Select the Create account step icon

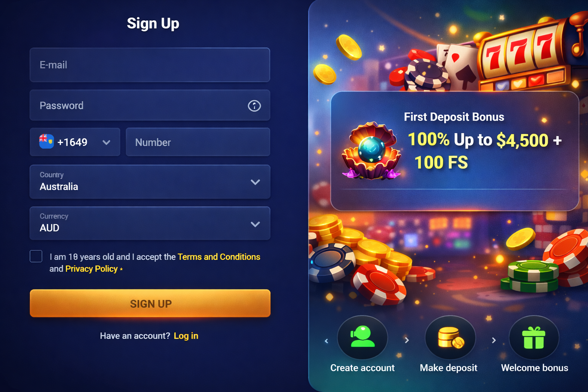(x=362, y=338)
